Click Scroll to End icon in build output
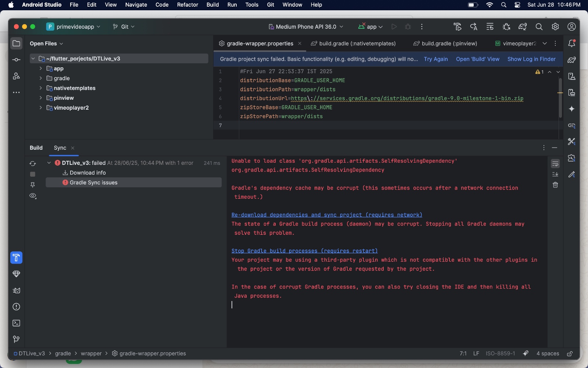This screenshot has height=368, width=588. (555, 174)
